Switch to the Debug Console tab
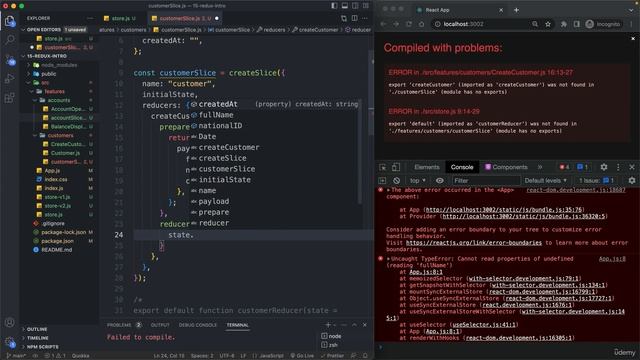Screen dimensions: 640x360 (x=198, y=325)
